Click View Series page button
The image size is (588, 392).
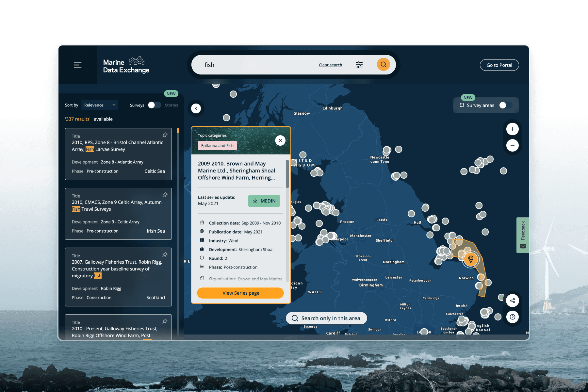click(x=241, y=293)
